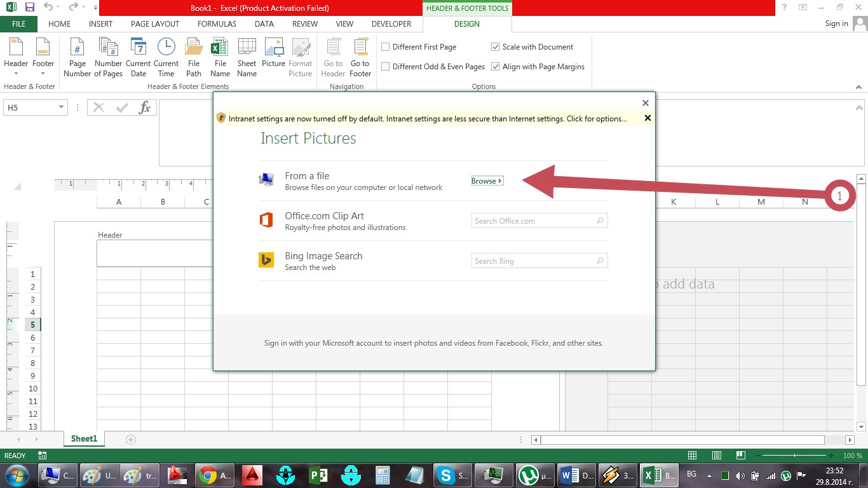Switch to the FORMULAS tab
Image resolution: width=868 pixels, height=488 pixels.
(x=217, y=24)
